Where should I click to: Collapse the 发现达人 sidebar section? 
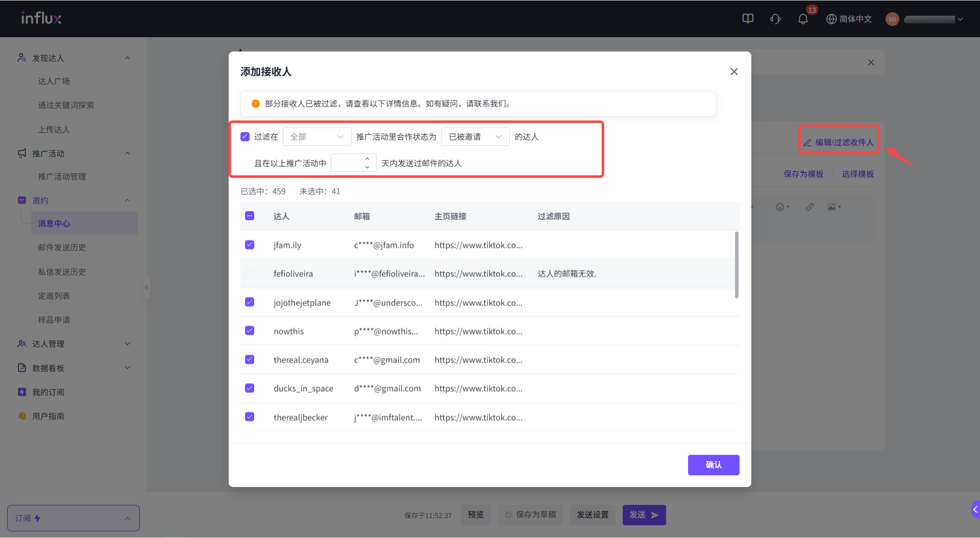tap(128, 58)
